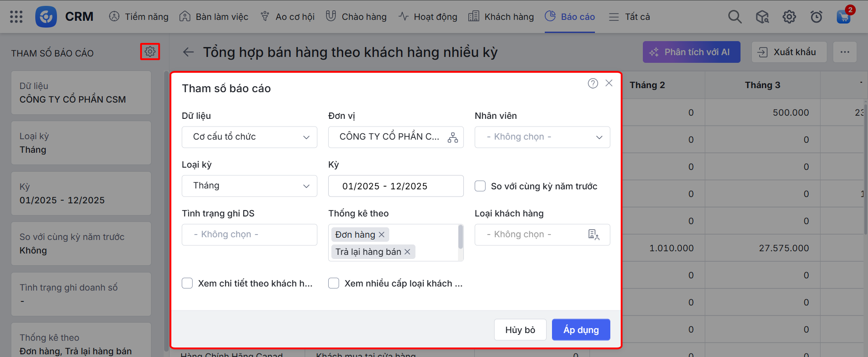Enable So với cùng kỳ năm trước
The height and width of the screenshot is (357, 868).
480,186
